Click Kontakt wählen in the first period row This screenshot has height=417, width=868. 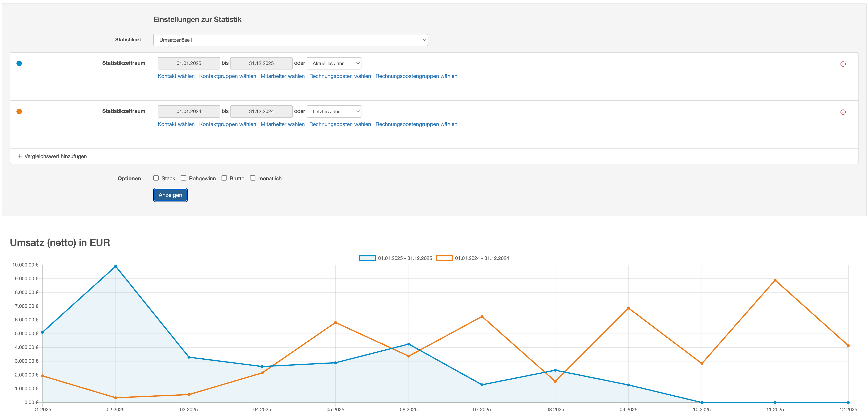click(x=176, y=76)
